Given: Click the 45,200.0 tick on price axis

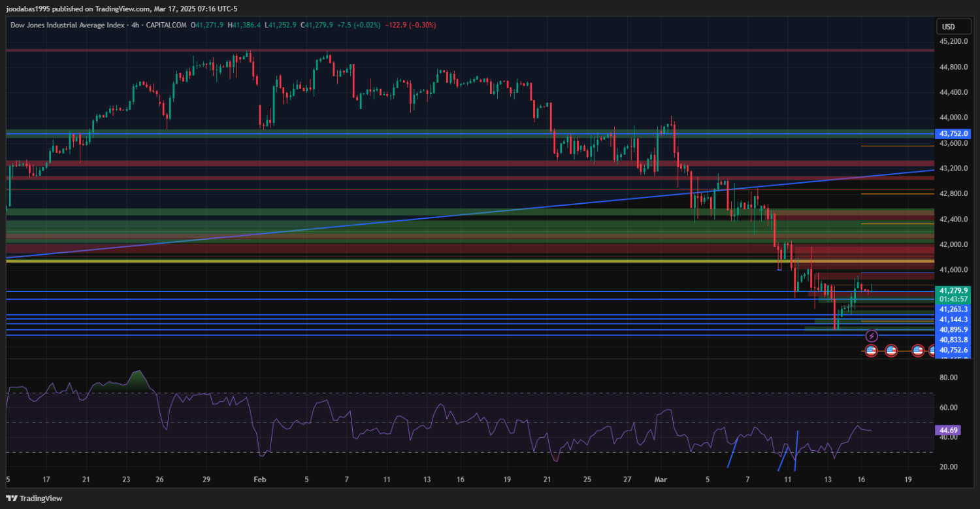Looking at the screenshot, I should click(x=953, y=41).
